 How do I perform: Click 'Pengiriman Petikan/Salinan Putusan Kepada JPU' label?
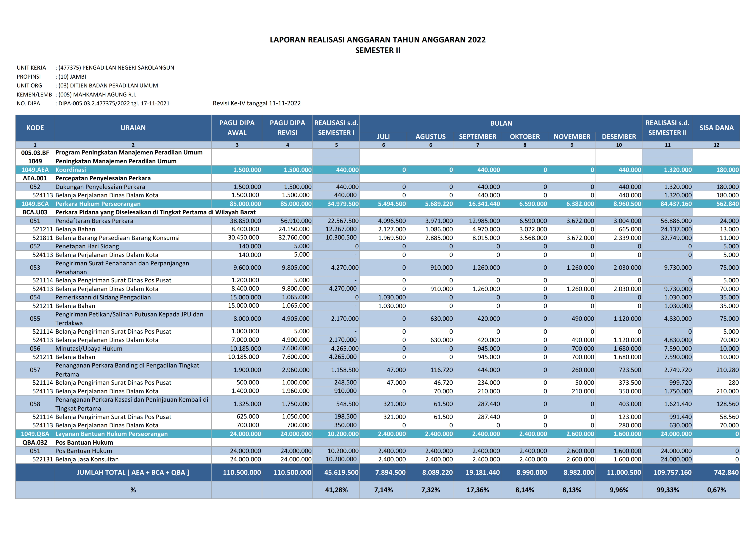point(129,319)
